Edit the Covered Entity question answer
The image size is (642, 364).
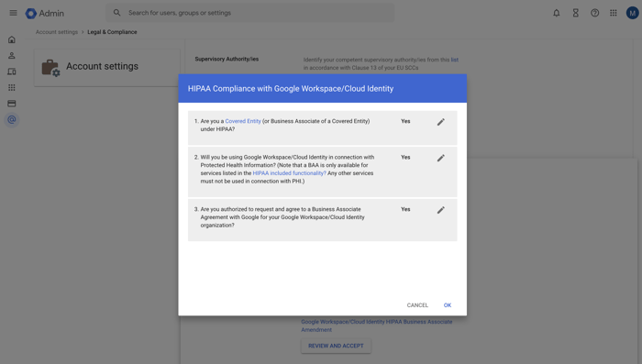tap(440, 122)
